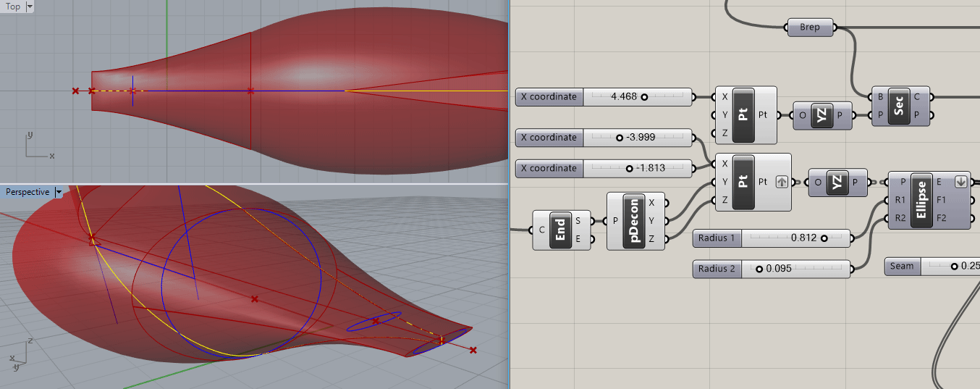
Task: Click the Radius 2 slider label
Action: 717,269
